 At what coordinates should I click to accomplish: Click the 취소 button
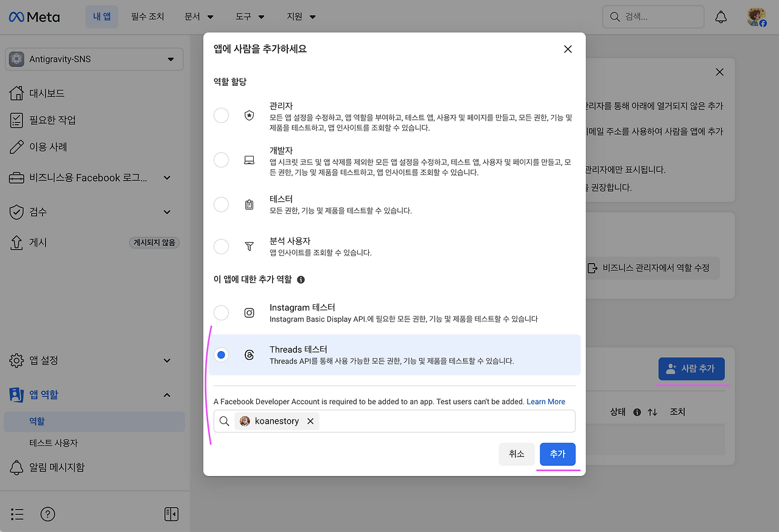[x=517, y=454]
